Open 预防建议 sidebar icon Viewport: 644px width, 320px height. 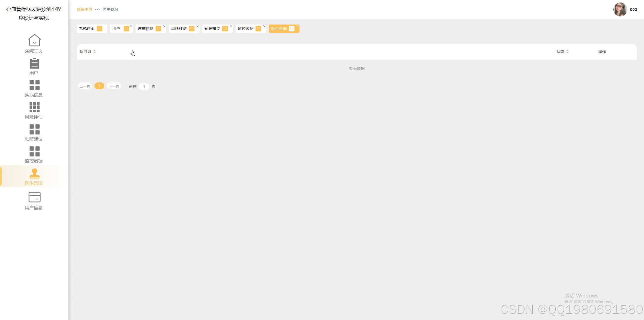(x=34, y=129)
